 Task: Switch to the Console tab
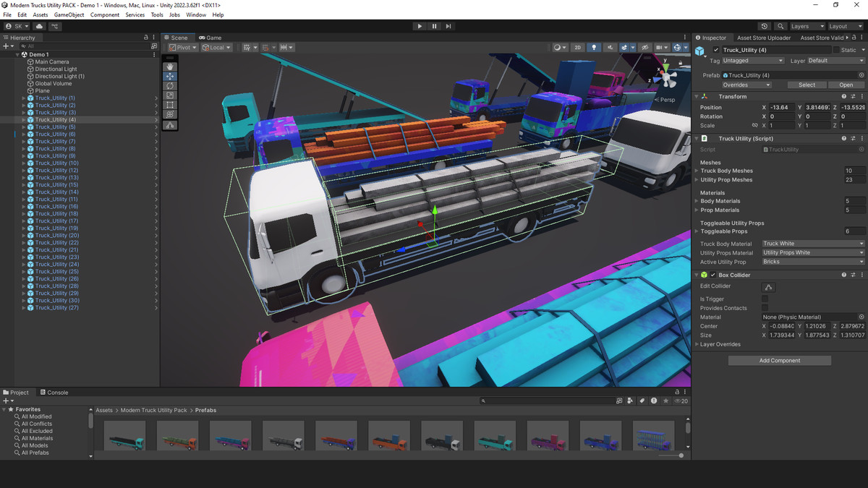click(x=54, y=393)
